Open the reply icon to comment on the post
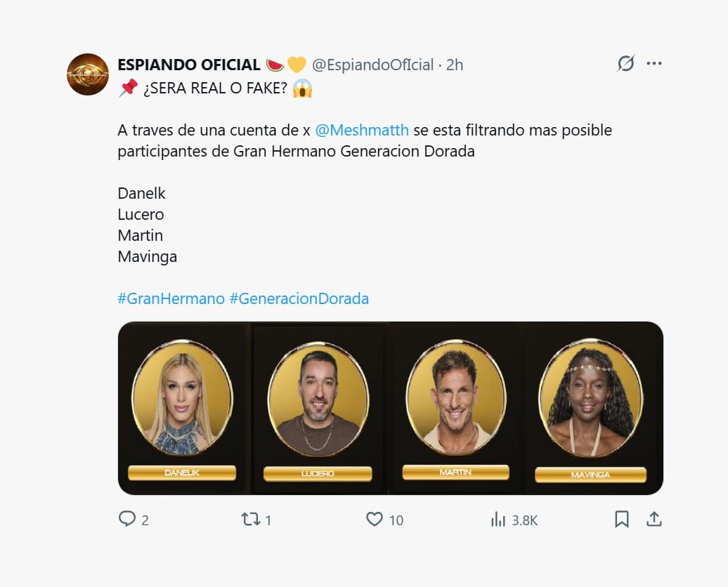 (x=127, y=520)
